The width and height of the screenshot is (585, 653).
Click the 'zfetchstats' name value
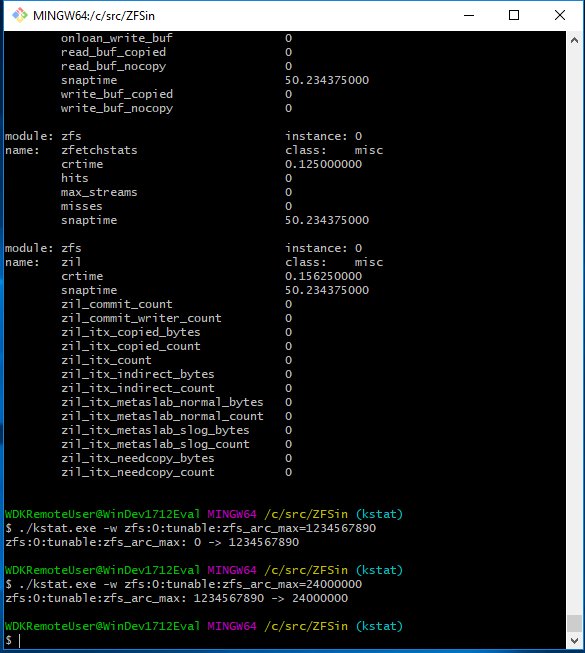point(99,150)
